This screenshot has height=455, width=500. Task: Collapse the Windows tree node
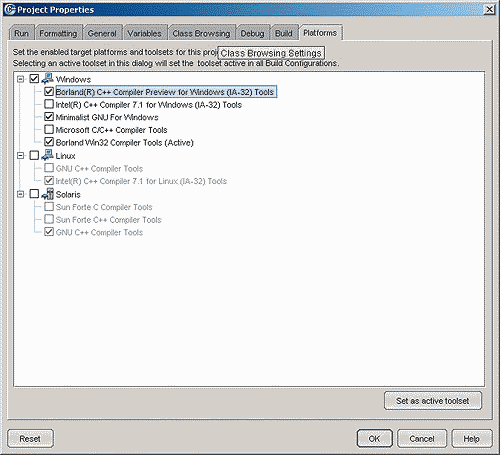tap(21, 79)
